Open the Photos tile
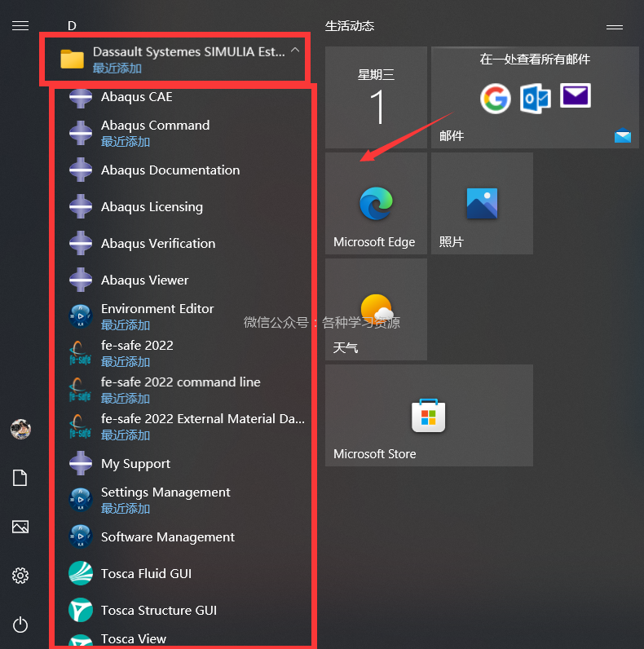 [x=482, y=203]
